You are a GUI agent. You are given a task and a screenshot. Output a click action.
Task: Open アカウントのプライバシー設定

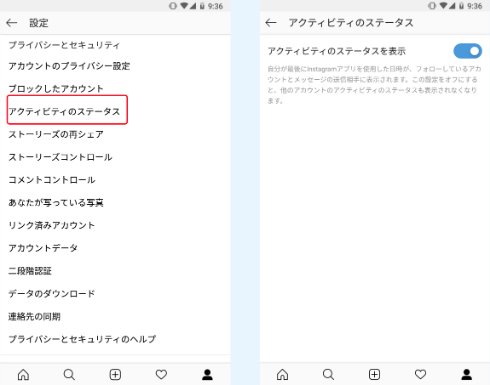[x=69, y=66]
